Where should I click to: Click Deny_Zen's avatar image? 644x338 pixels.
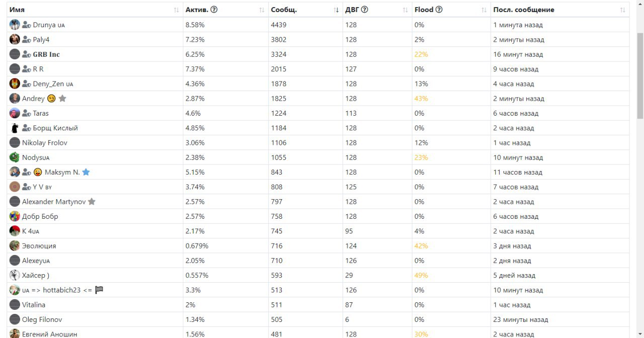coord(15,83)
